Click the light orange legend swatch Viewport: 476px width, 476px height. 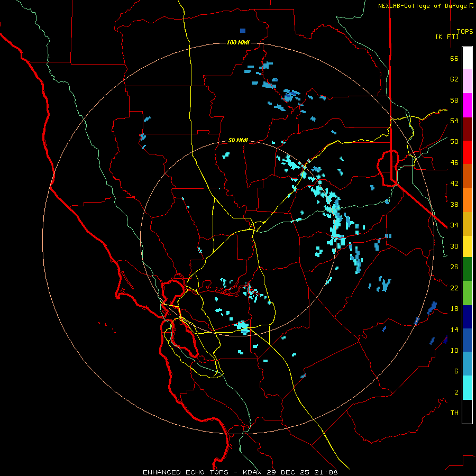point(467,200)
